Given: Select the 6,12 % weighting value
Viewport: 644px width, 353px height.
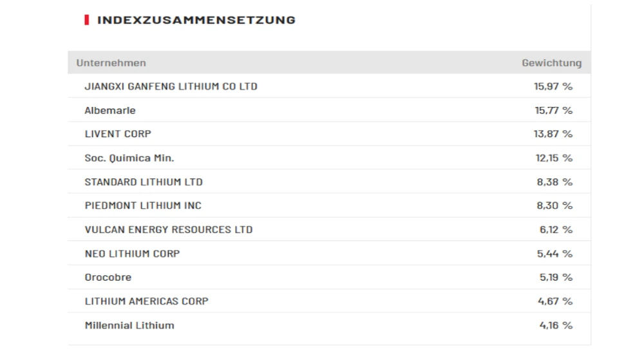Looking at the screenshot, I should (554, 229).
